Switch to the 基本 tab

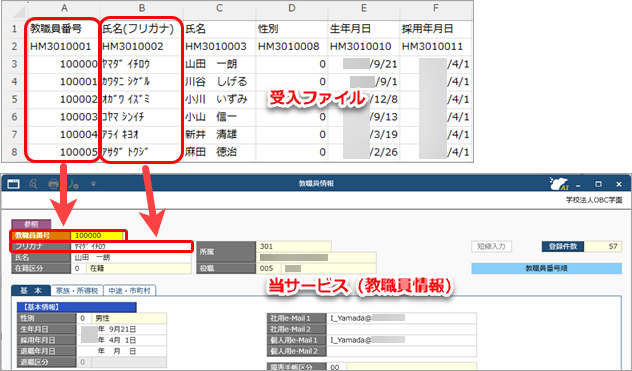(31, 291)
